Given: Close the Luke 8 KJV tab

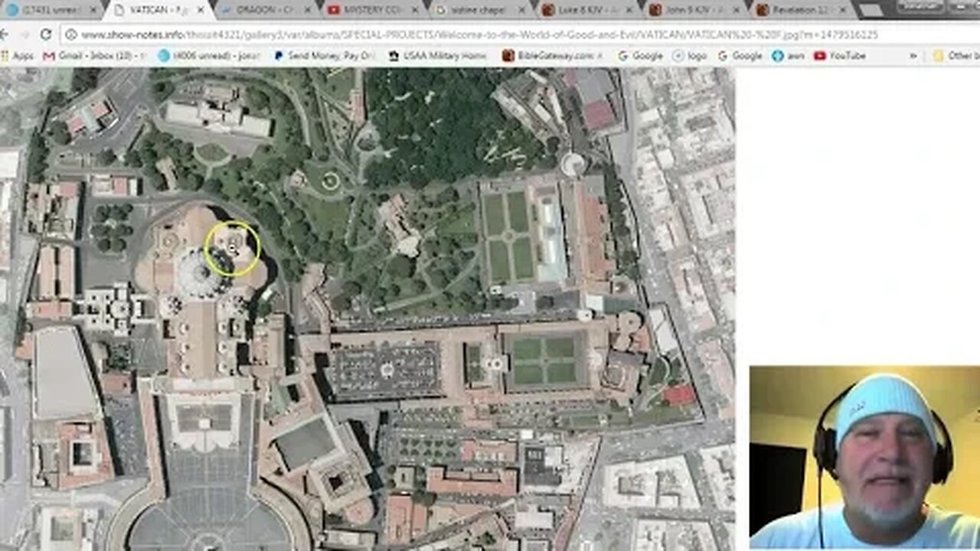Looking at the screenshot, I should 631,10.
